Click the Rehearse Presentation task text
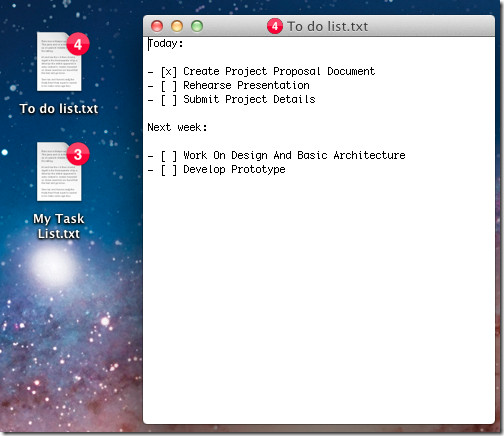The height and width of the screenshot is (436, 504). (246, 85)
